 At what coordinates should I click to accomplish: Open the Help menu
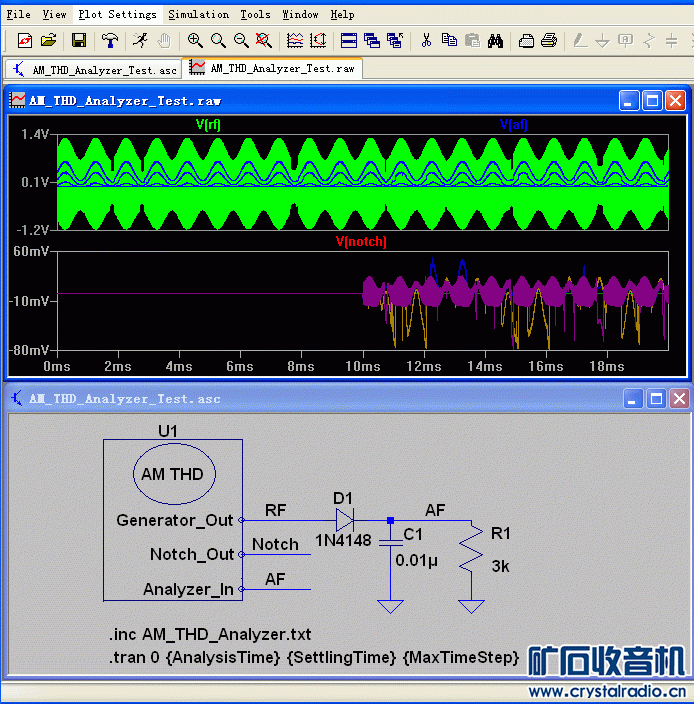click(x=343, y=15)
